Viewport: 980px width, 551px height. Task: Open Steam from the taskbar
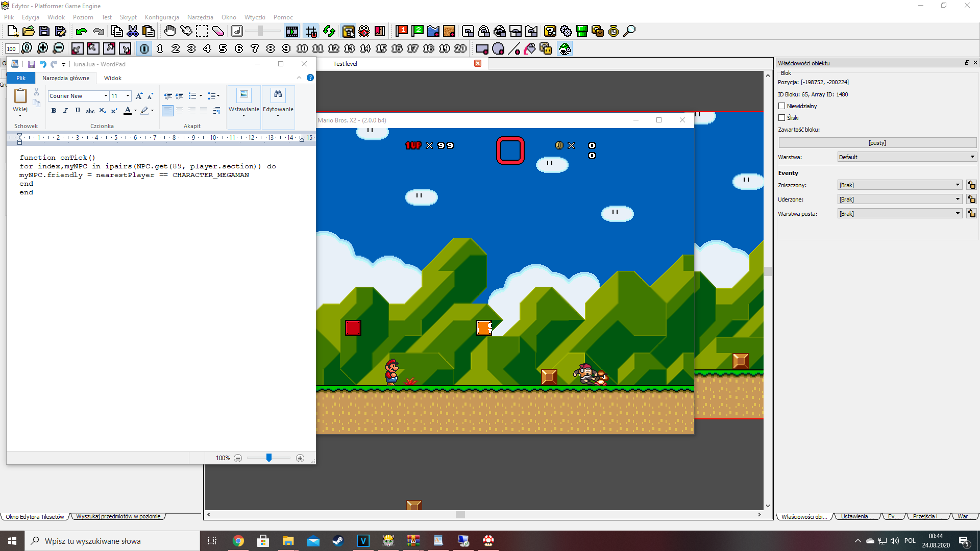[x=338, y=541]
